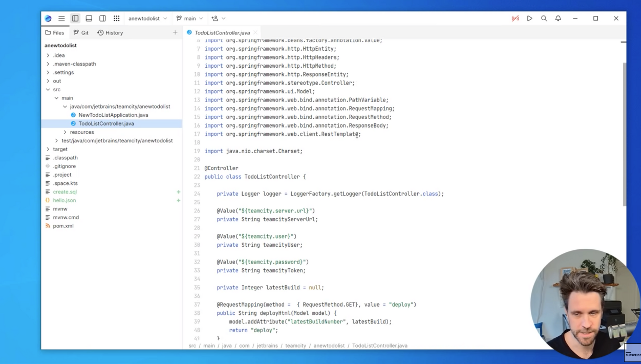The width and height of the screenshot is (641, 364).
Task: Click 'teamcity' in the breadcrumb path
Action: (x=296, y=346)
